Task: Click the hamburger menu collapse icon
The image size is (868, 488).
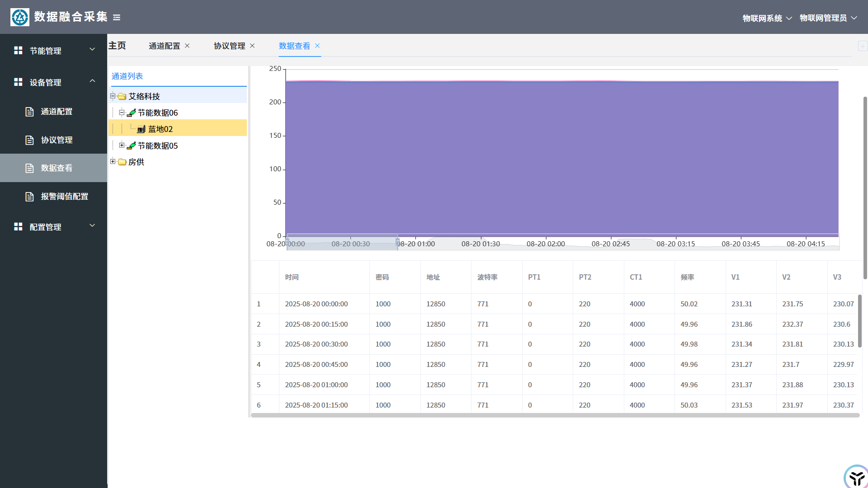Action: (x=117, y=18)
